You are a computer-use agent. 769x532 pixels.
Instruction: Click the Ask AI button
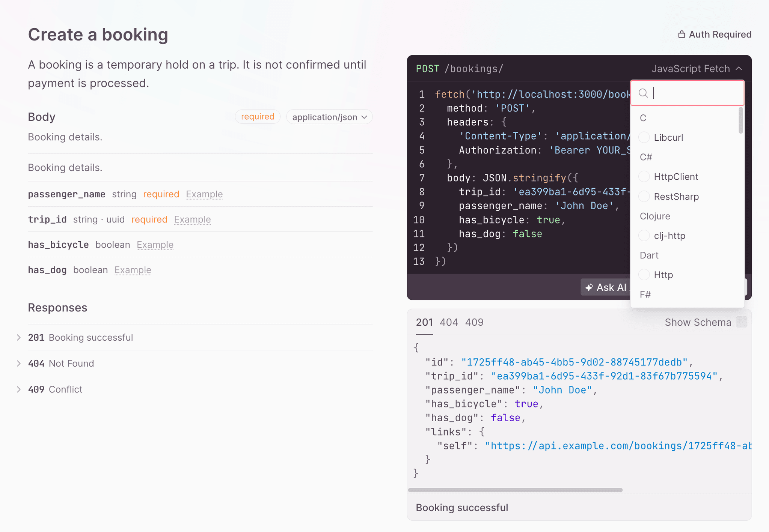605,287
